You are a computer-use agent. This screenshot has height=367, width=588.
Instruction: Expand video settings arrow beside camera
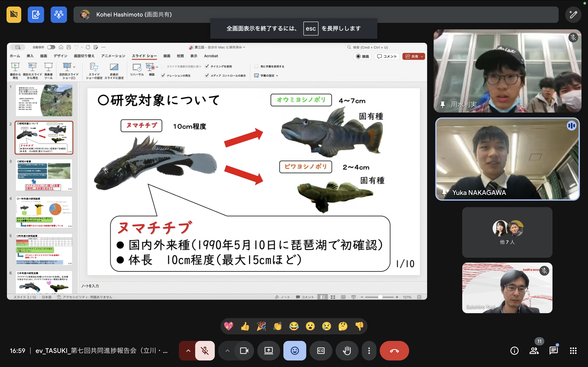pos(227,350)
